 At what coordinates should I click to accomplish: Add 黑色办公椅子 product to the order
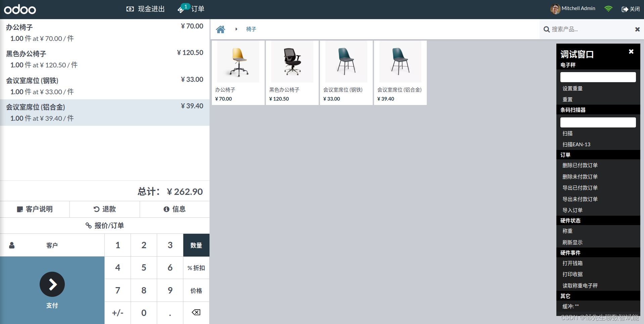(292, 72)
